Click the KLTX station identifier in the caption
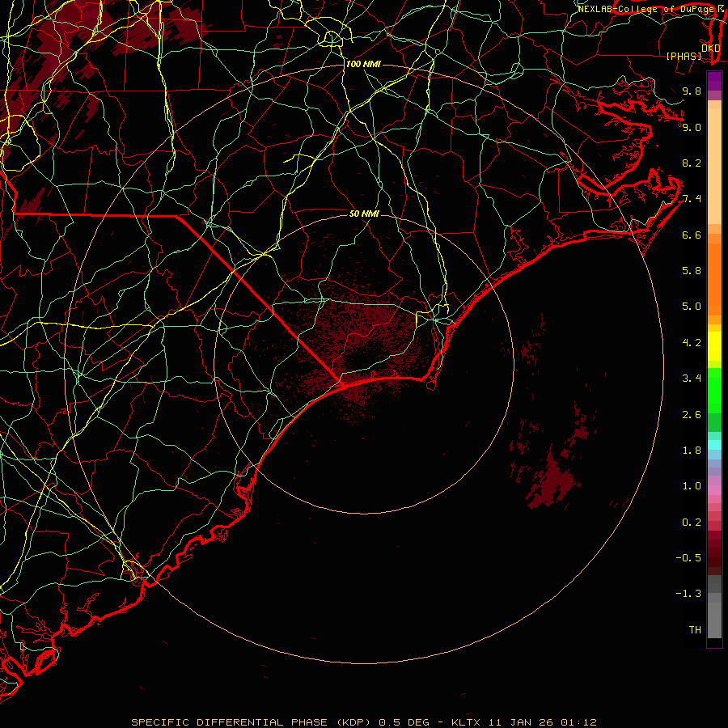 coord(467,722)
